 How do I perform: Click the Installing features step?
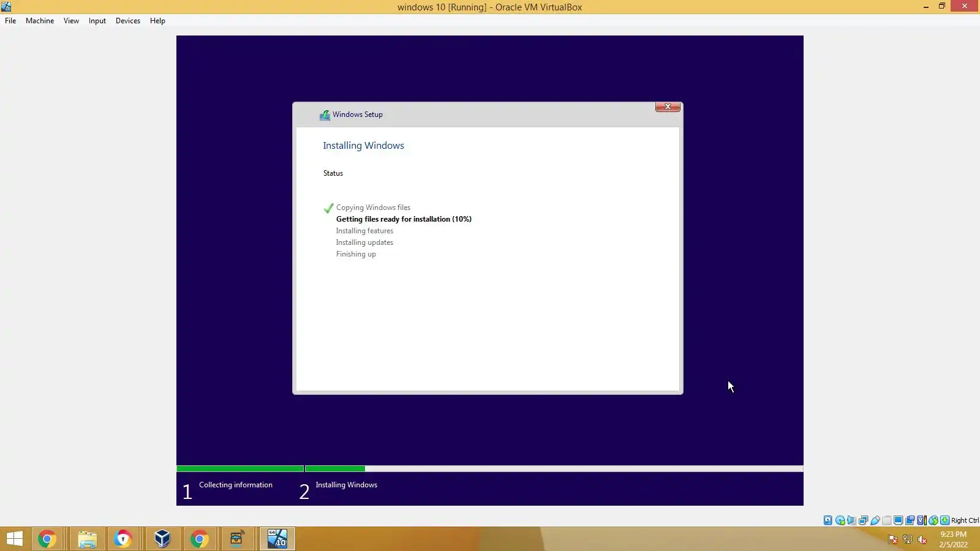pyautogui.click(x=364, y=231)
